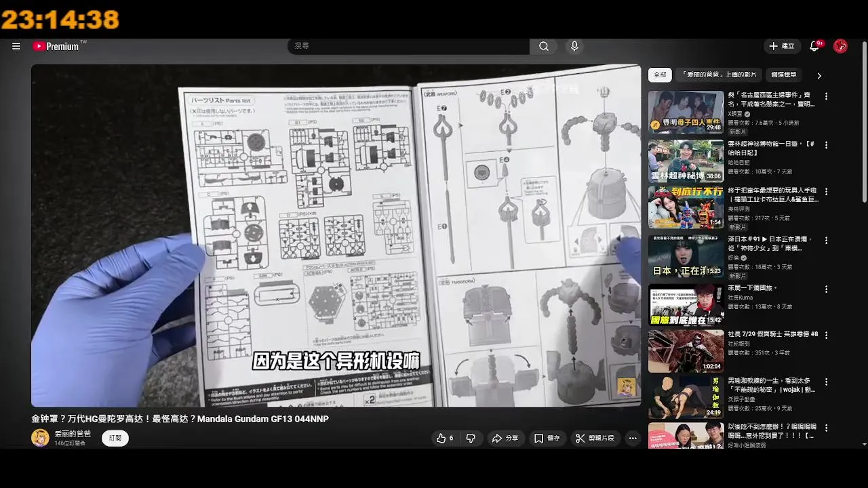Image resolution: width=868 pixels, height=488 pixels.
Task: Open thumbnail of 國旅到底誰在 15:42 video
Action: (686, 304)
